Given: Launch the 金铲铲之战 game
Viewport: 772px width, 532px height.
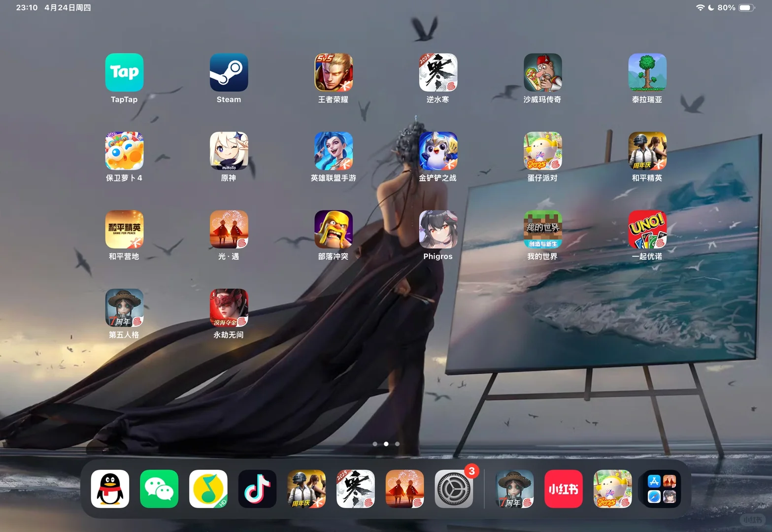Looking at the screenshot, I should point(438,151).
